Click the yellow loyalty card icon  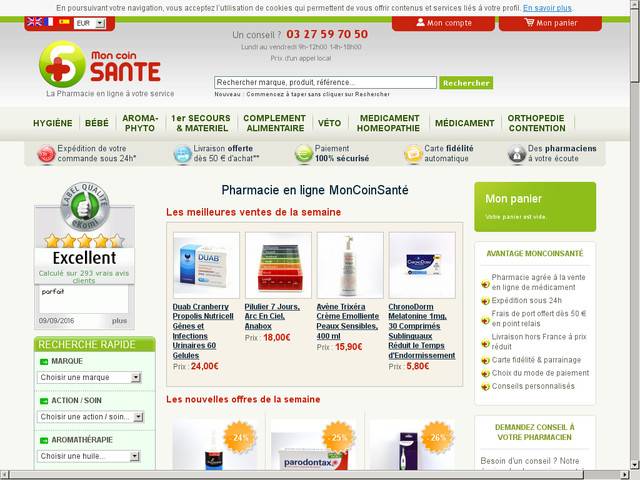(x=413, y=154)
